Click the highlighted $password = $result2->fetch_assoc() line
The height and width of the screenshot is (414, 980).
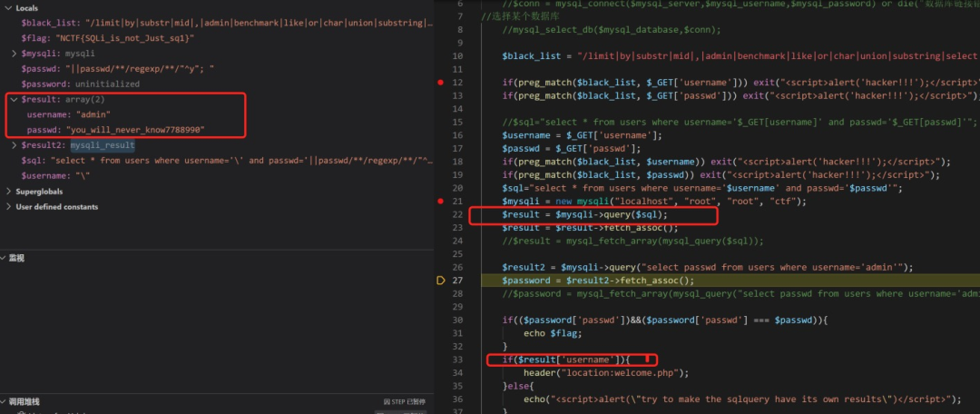coord(598,281)
